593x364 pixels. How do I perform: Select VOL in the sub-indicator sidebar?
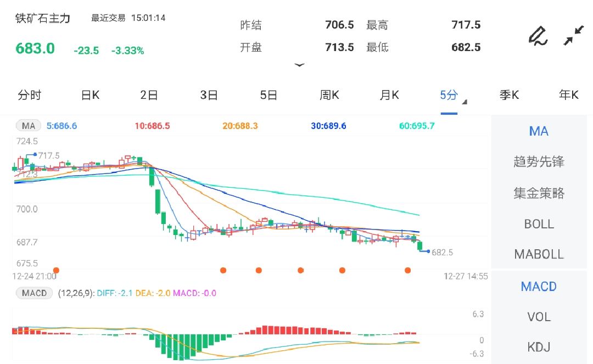point(539,317)
